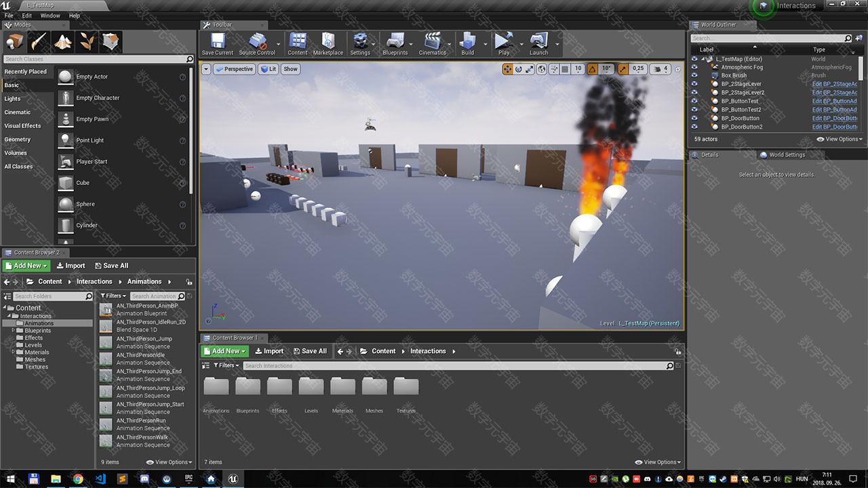868x488 pixels.
Task: Open Epic Games Launcher from the taskbar
Action: (189, 479)
